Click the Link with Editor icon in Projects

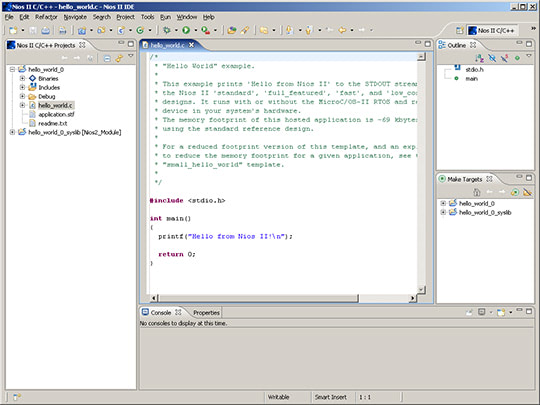pyautogui.click(x=119, y=59)
